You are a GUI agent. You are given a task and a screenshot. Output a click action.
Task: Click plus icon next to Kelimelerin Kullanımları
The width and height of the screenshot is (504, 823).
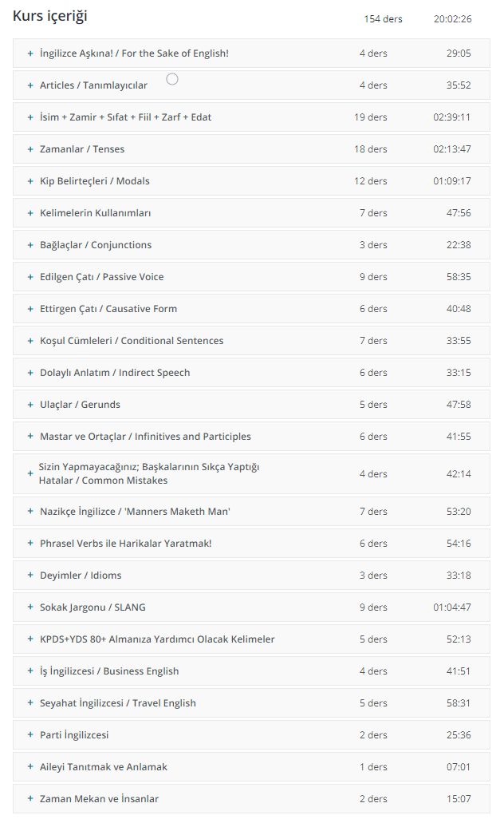(30, 213)
